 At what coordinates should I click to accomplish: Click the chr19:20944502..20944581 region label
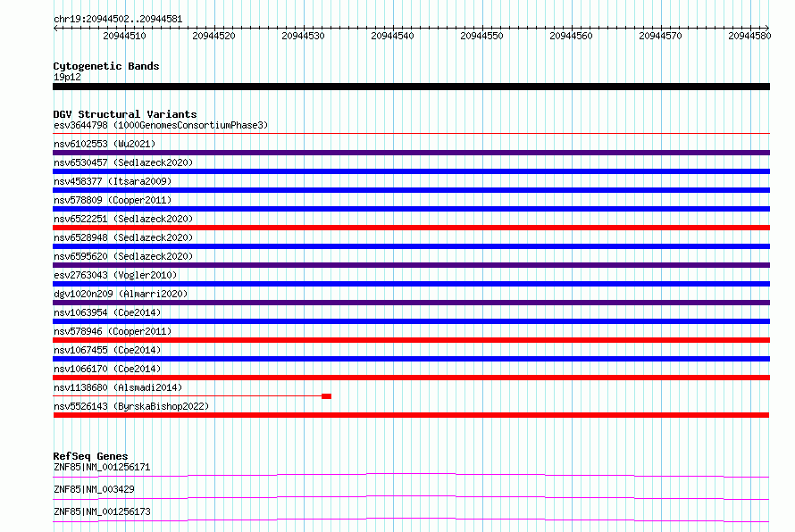pos(118,19)
